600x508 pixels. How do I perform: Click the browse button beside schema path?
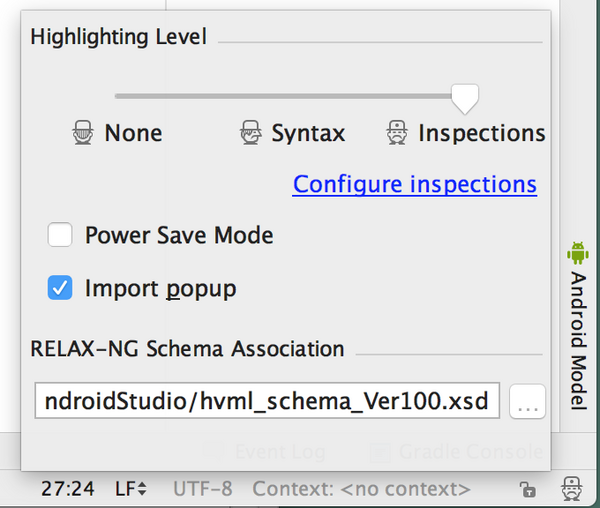[x=527, y=402]
